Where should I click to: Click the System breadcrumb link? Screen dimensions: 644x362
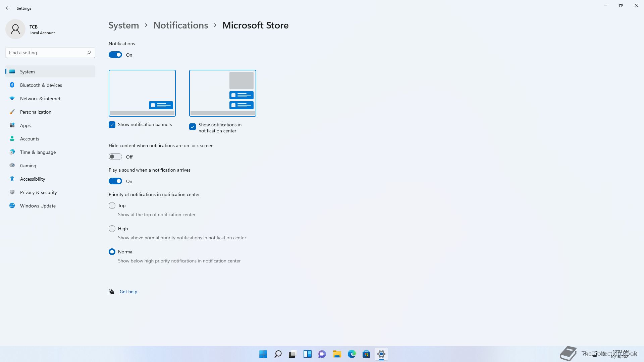pos(124,25)
